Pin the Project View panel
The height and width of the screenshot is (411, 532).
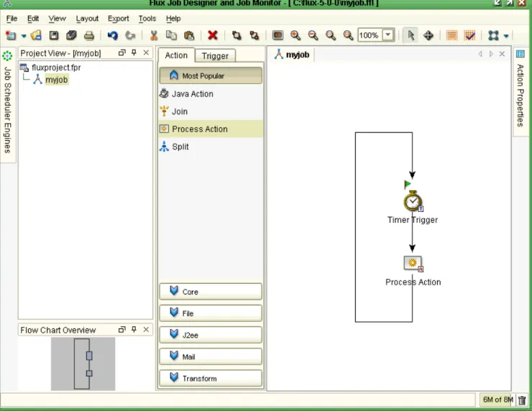[x=134, y=52]
